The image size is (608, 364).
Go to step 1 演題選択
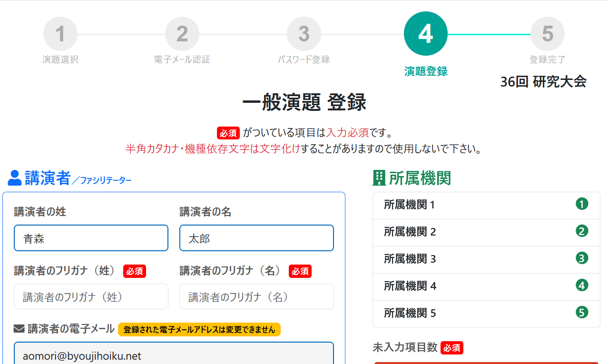click(x=60, y=34)
